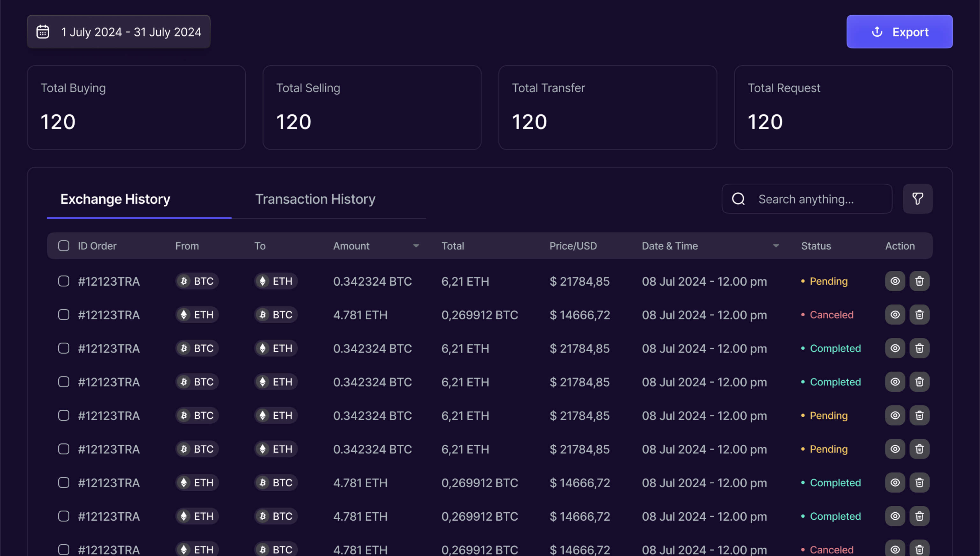Sort by Amount column dropdown arrow
980x556 pixels.
pyautogui.click(x=416, y=246)
